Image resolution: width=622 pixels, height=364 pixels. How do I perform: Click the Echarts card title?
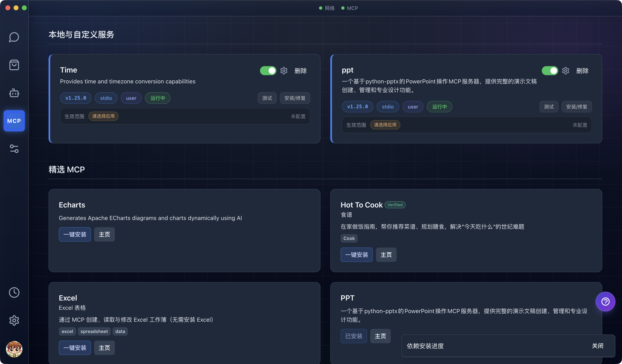pos(72,205)
